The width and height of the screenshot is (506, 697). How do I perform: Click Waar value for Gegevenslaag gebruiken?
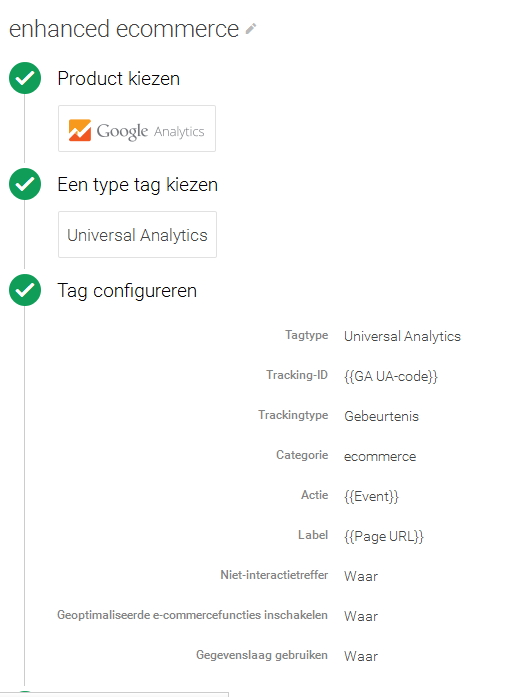click(x=361, y=657)
